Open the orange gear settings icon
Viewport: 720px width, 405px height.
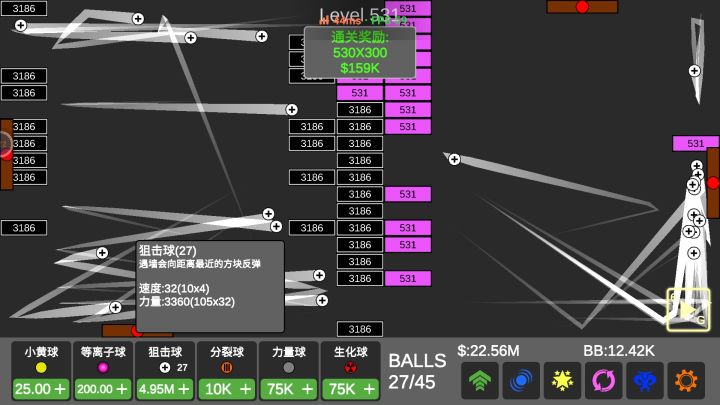686,380
